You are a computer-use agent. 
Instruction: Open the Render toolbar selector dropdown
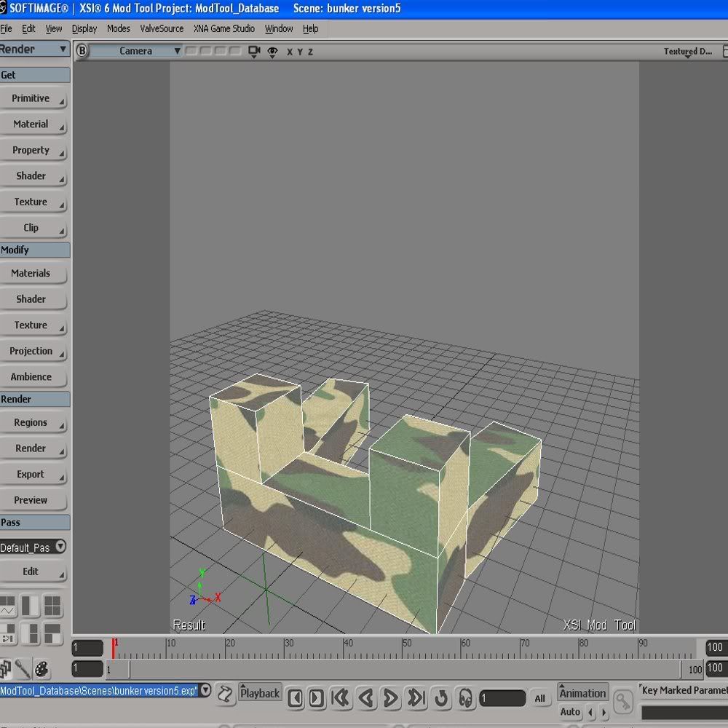pyautogui.click(x=34, y=49)
